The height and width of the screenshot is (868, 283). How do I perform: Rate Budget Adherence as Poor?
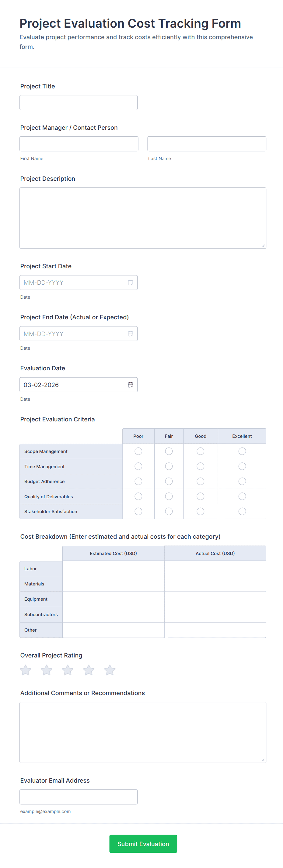coord(138,481)
